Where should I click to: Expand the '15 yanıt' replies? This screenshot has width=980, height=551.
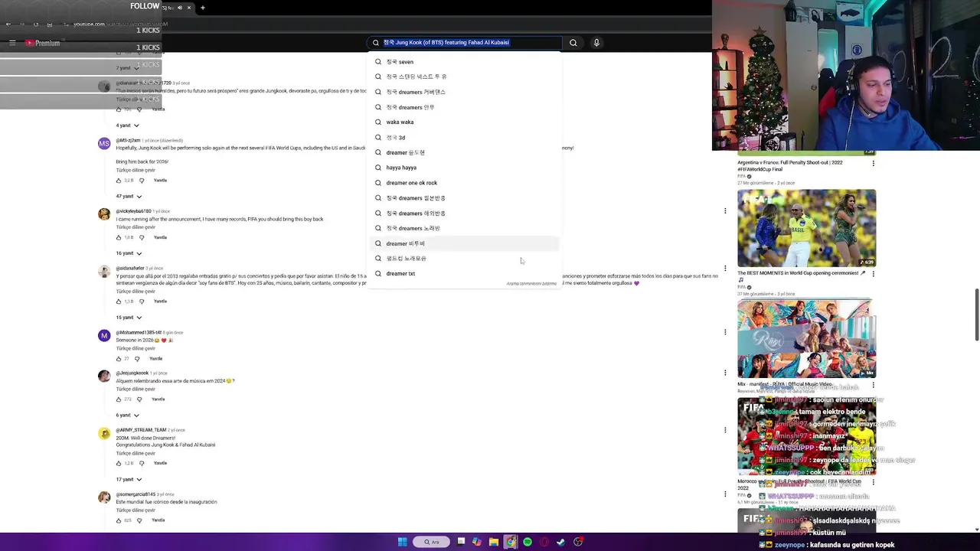coord(129,318)
